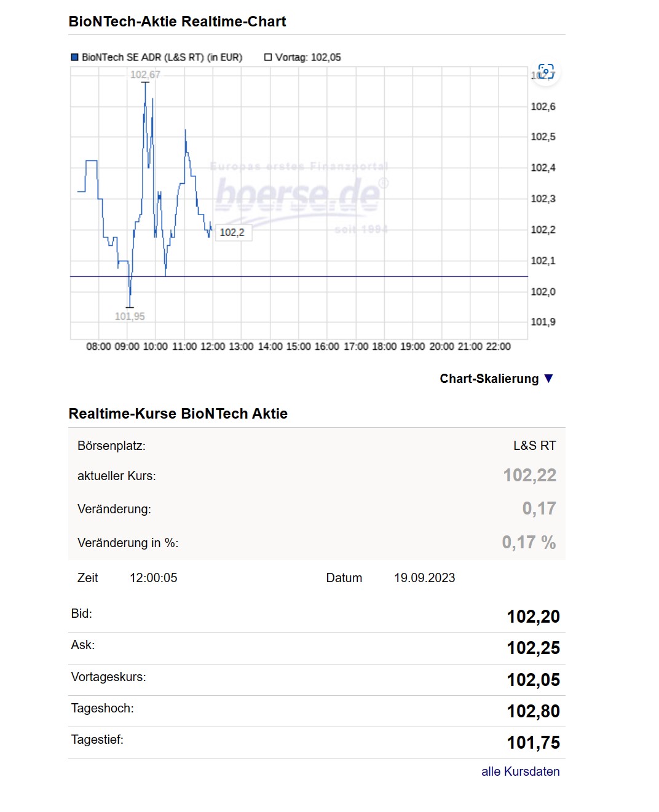Click the percent change value '0,17 %'
The width and height of the screenshot is (659, 812).
[529, 542]
